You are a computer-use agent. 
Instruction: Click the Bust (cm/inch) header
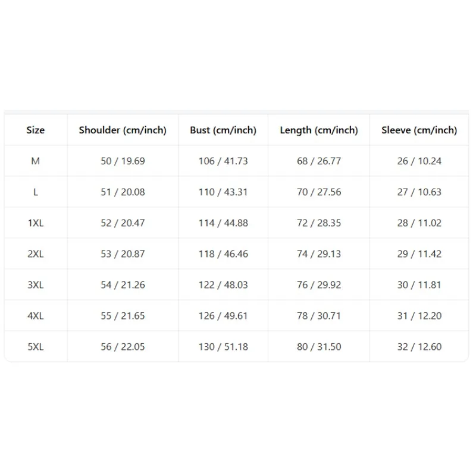coord(223,130)
